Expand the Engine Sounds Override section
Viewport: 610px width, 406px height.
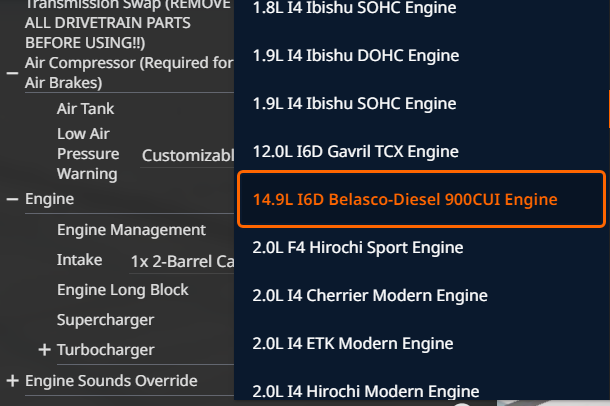coord(12,381)
